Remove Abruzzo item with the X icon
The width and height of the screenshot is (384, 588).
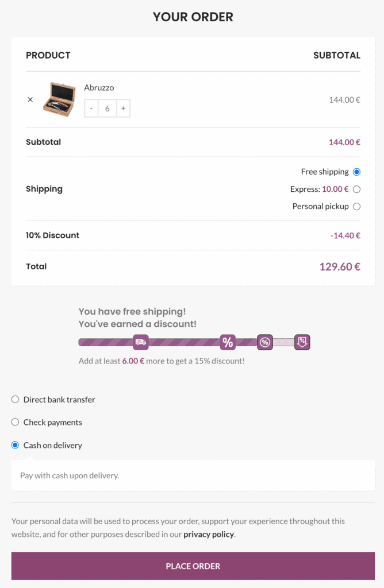[30, 99]
